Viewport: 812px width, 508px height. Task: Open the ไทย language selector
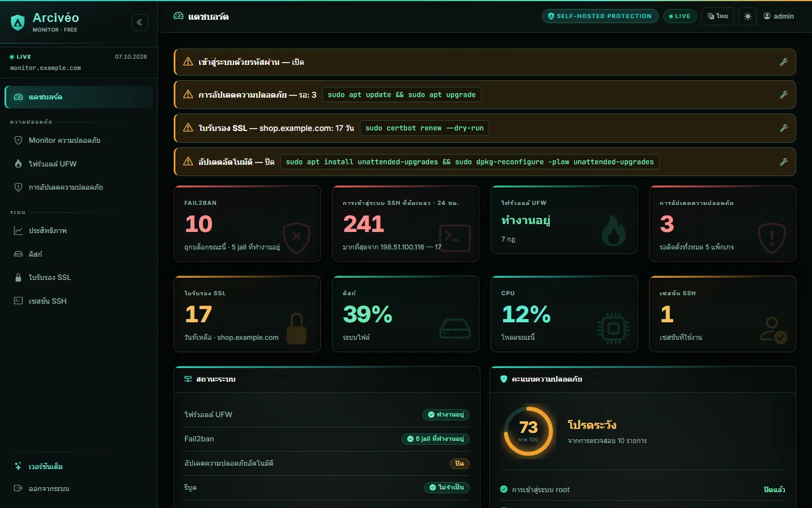718,16
